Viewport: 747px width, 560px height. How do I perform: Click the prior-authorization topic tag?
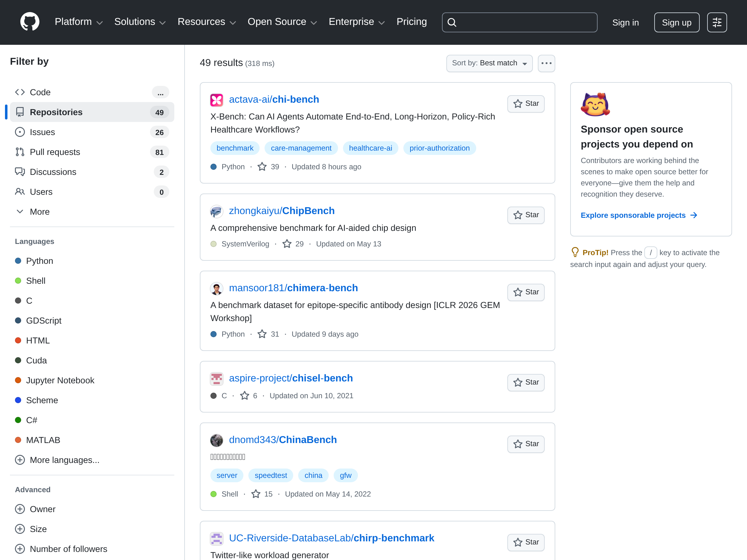coord(439,148)
